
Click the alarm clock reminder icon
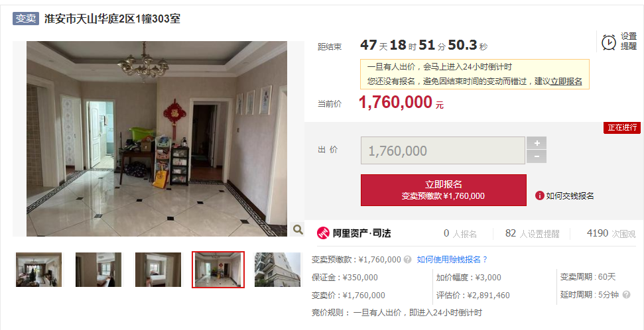point(609,42)
